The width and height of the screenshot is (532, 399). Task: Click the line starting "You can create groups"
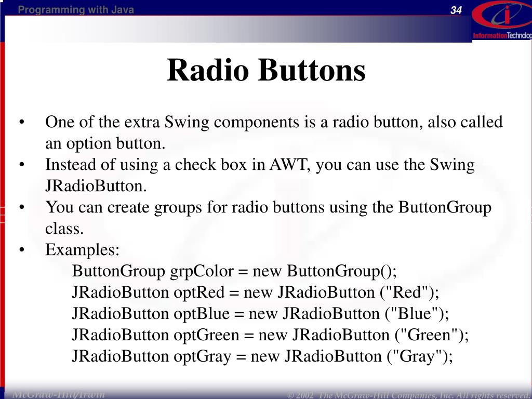[269, 207]
